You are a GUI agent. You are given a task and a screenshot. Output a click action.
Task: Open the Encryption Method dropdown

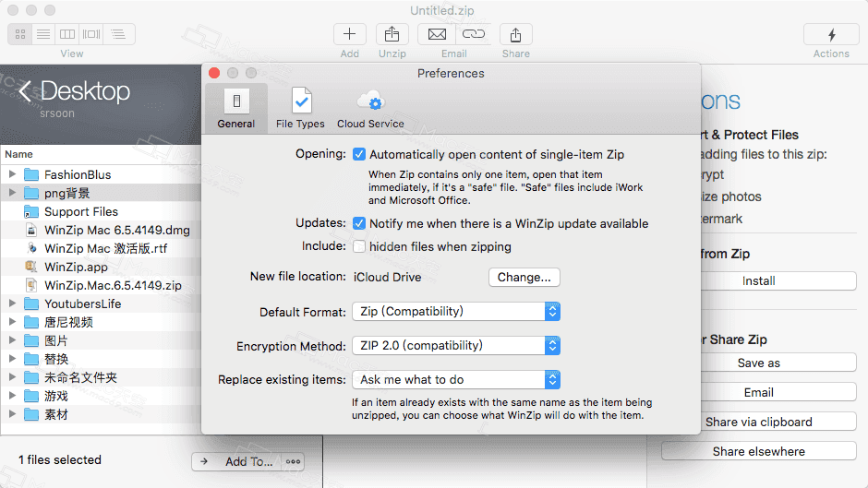[456, 346]
